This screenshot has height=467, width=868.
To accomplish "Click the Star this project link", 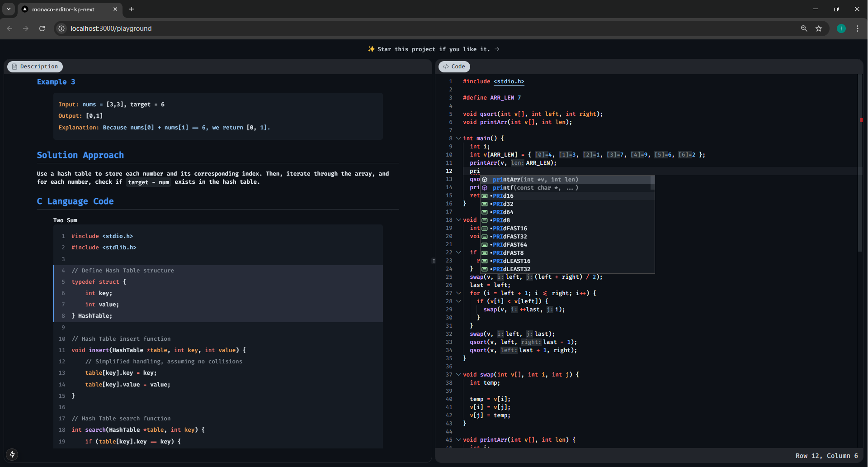I will [x=434, y=49].
